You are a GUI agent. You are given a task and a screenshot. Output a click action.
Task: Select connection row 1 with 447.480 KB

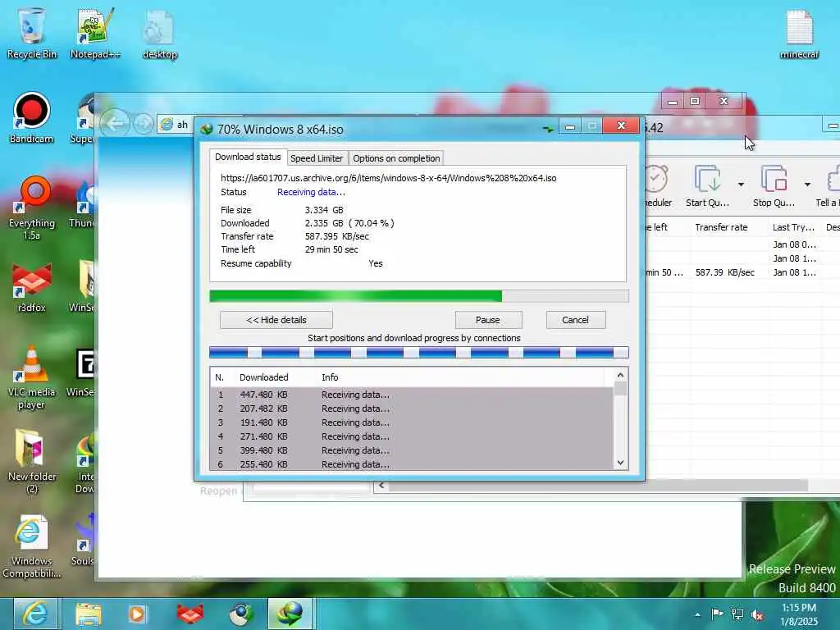(412, 395)
